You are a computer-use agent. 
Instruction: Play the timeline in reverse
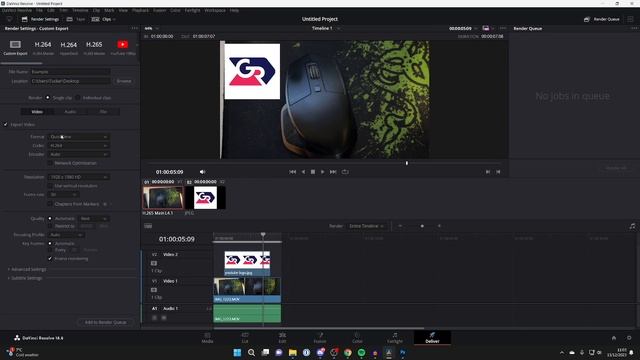pos(303,172)
